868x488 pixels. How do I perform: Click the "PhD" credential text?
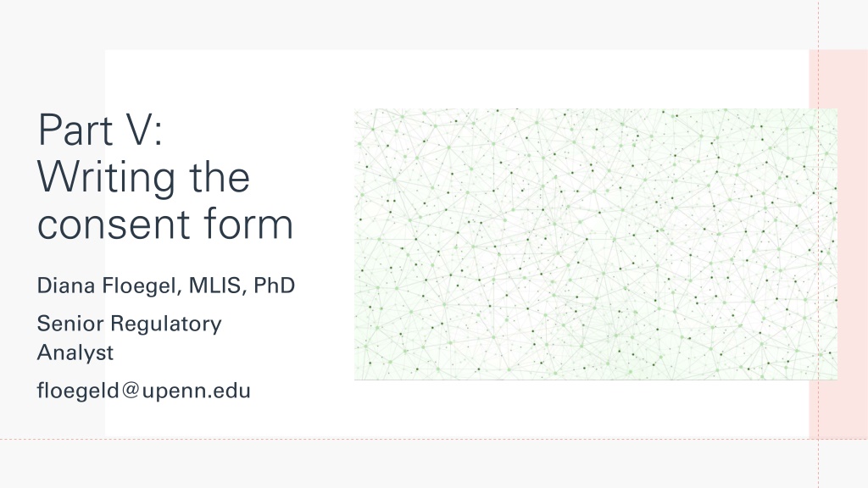click(274, 286)
